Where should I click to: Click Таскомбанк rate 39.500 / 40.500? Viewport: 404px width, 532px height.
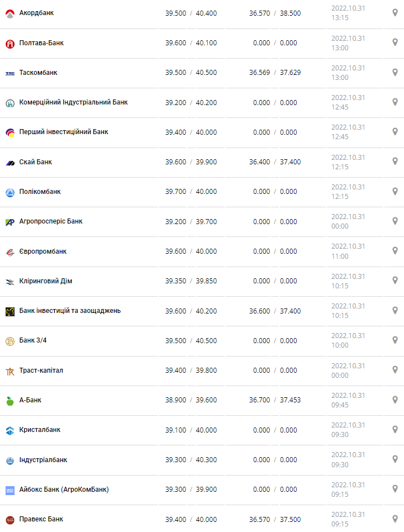[x=191, y=73]
